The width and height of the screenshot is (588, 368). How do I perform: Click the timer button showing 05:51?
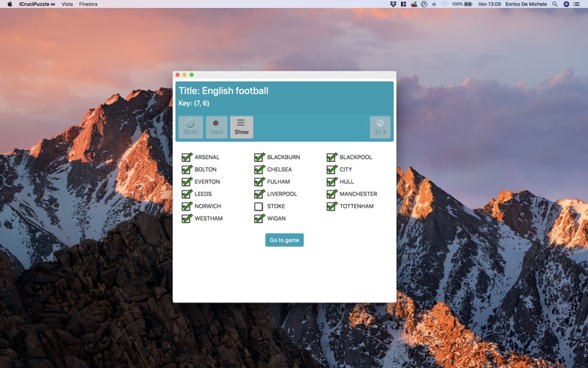click(x=190, y=127)
